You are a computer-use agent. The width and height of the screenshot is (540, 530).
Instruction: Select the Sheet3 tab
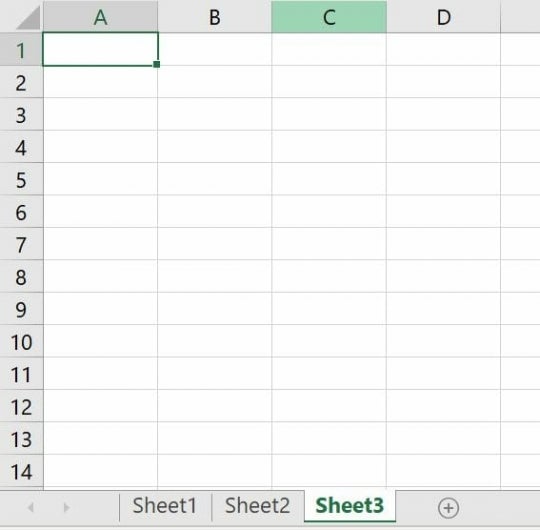[350, 506]
